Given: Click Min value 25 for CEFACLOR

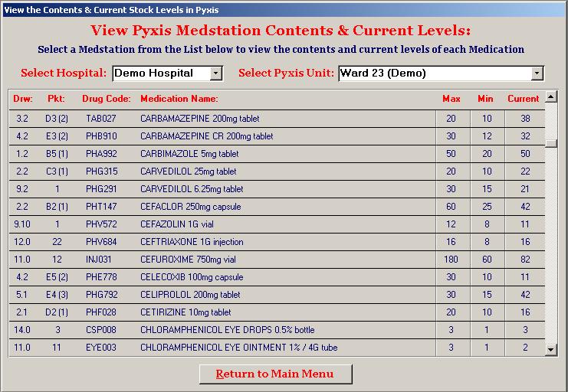Looking at the screenshot, I should pyautogui.click(x=487, y=207).
